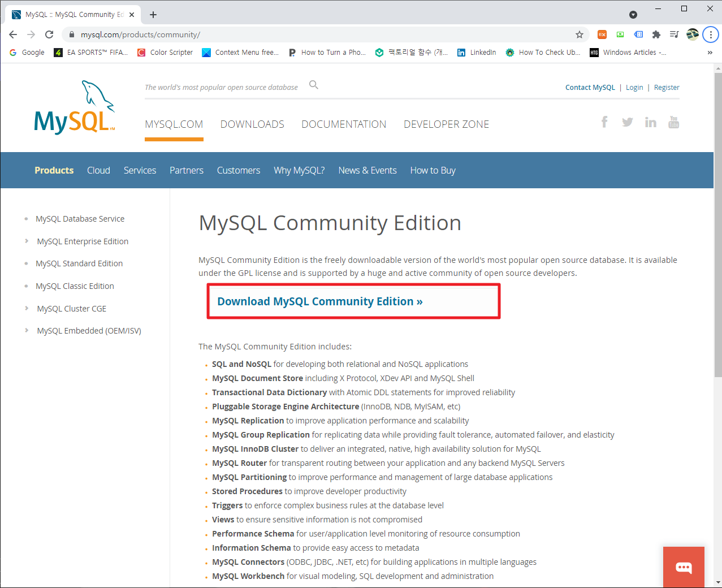The image size is (722, 588).
Task: Open the Color Scripter bookmark
Action: point(165,53)
